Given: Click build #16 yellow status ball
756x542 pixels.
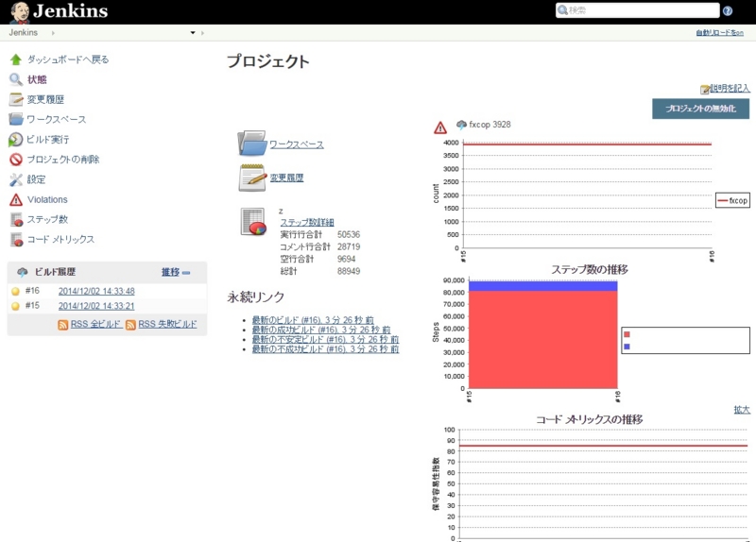Looking at the screenshot, I should click(x=15, y=291).
